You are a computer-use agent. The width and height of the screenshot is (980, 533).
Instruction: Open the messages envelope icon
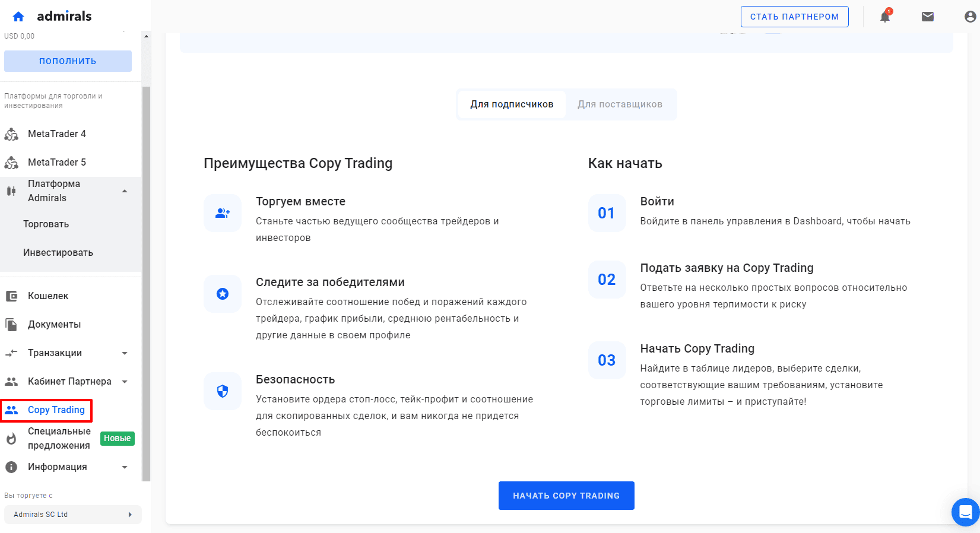928,17
